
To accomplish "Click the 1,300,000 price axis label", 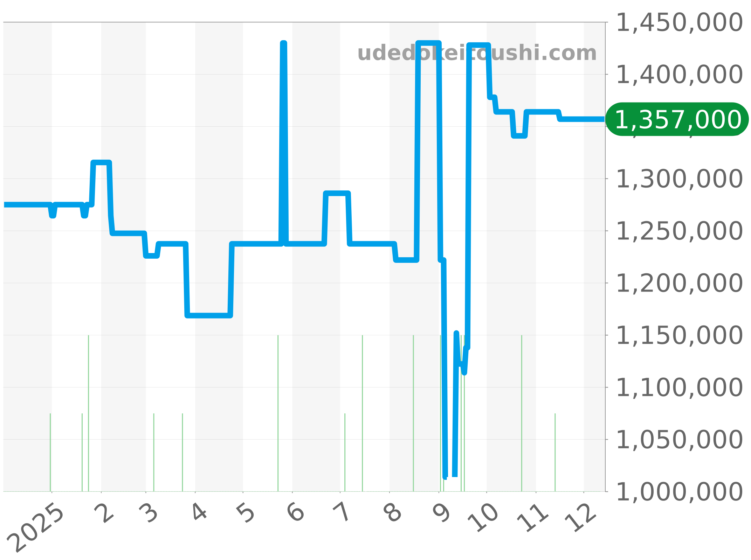I will [679, 179].
